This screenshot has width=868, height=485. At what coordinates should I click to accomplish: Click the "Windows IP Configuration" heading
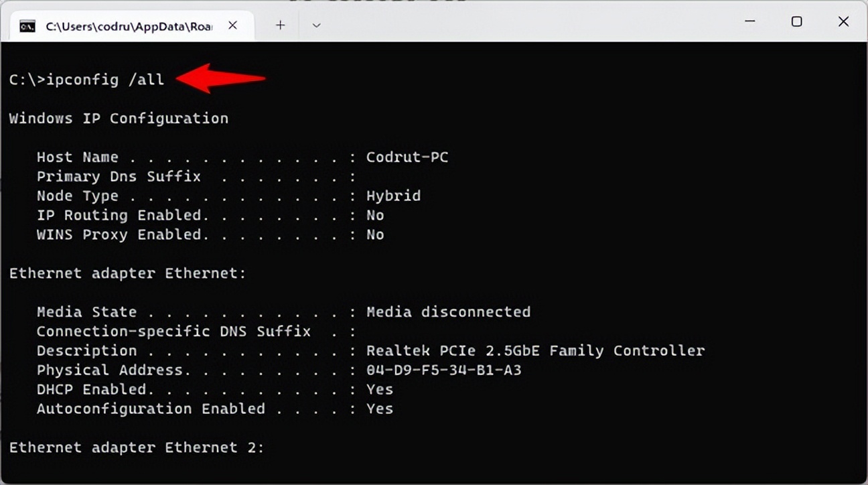point(119,119)
